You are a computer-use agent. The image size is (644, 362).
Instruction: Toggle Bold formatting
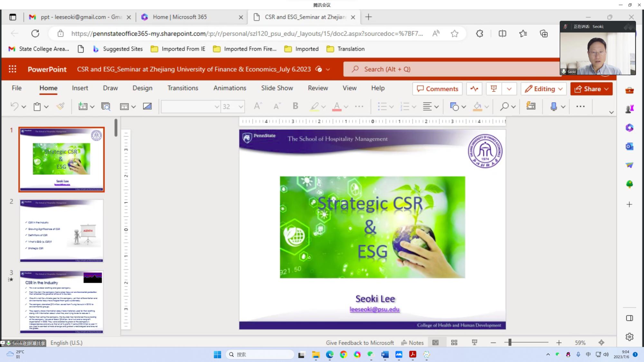pos(295,106)
